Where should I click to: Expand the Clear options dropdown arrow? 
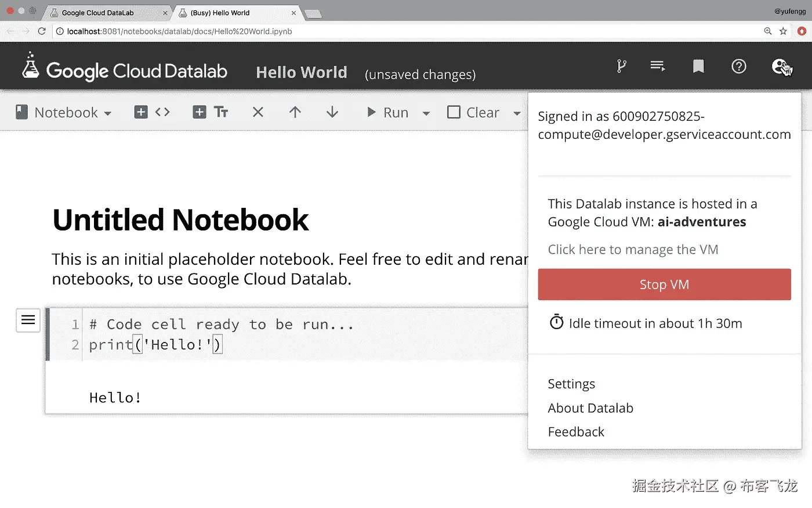click(517, 113)
